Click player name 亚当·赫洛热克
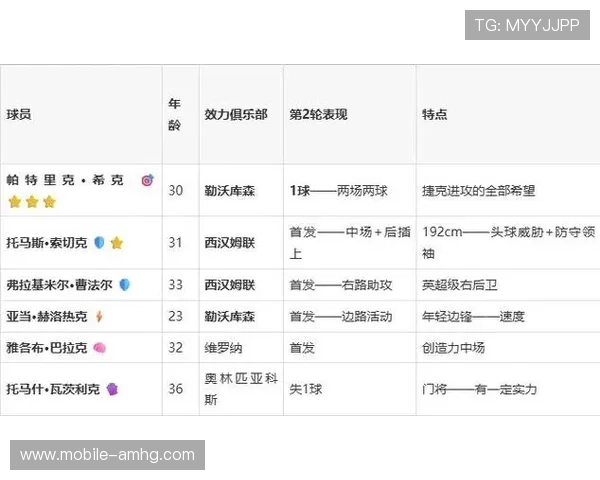The image size is (600, 480). tap(47, 316)
